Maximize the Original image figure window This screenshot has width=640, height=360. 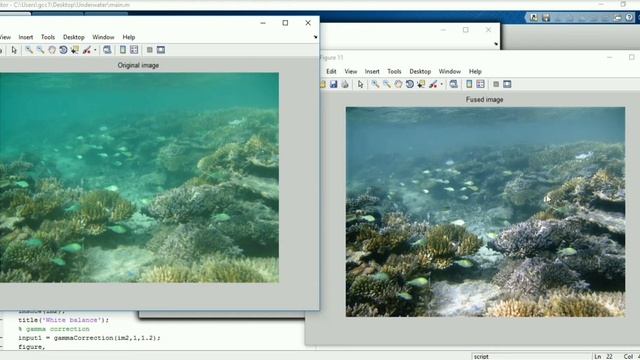click(285, 23)
